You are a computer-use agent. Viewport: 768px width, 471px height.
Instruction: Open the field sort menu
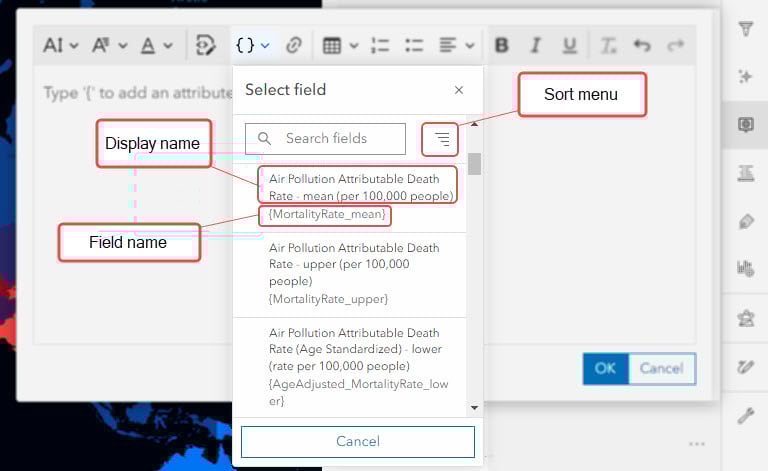point(440,140)
